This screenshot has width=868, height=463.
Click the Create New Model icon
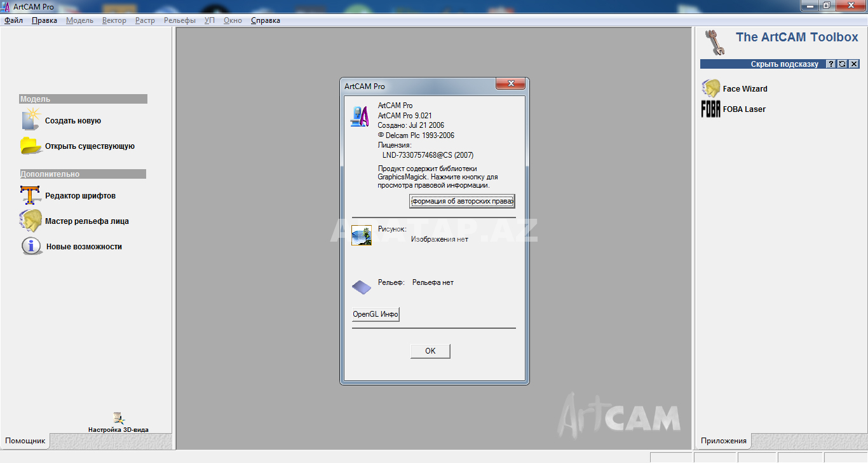[31, 120]
